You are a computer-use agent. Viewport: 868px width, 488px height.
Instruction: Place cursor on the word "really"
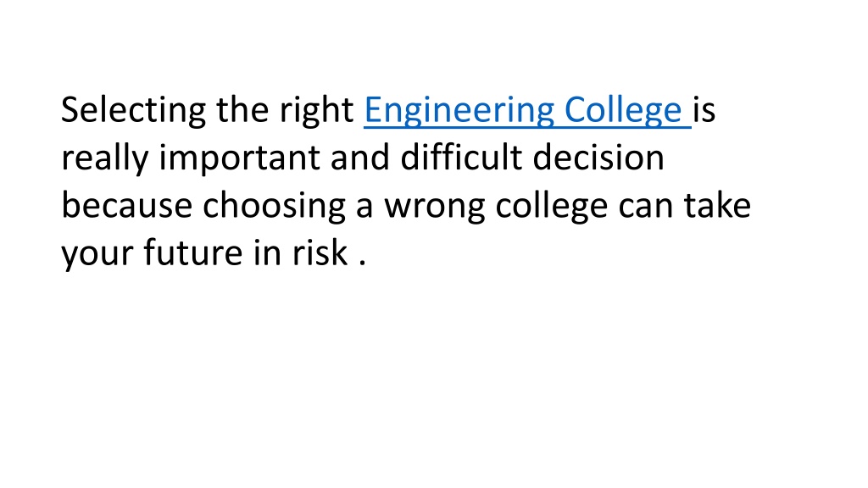(x=105, y=158)
